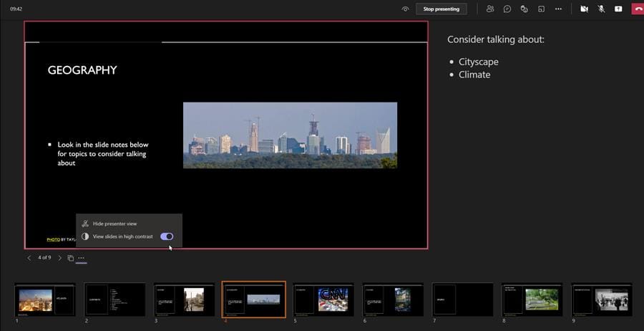Open more actions in meeting toolbar
The width and height of the screenshot is (644, 331).
click(558, 9)
